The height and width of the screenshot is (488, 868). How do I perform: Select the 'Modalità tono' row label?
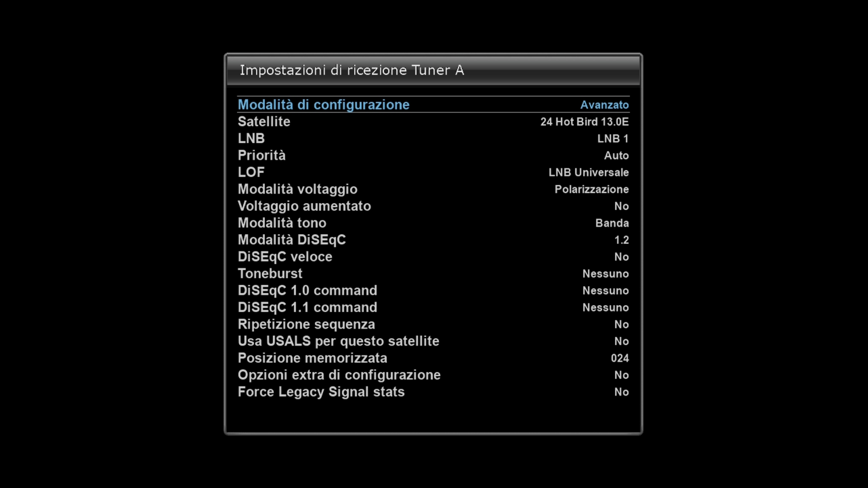282,223
